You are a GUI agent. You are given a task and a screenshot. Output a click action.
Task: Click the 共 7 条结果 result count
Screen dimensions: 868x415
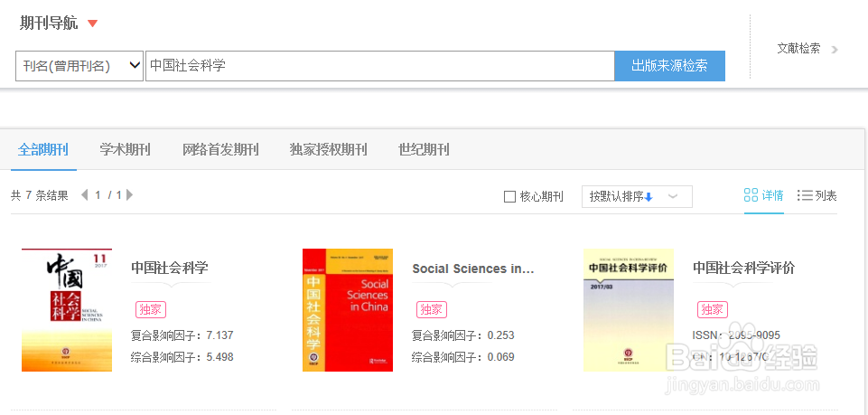pyautogui.click(x=40, y=195)
